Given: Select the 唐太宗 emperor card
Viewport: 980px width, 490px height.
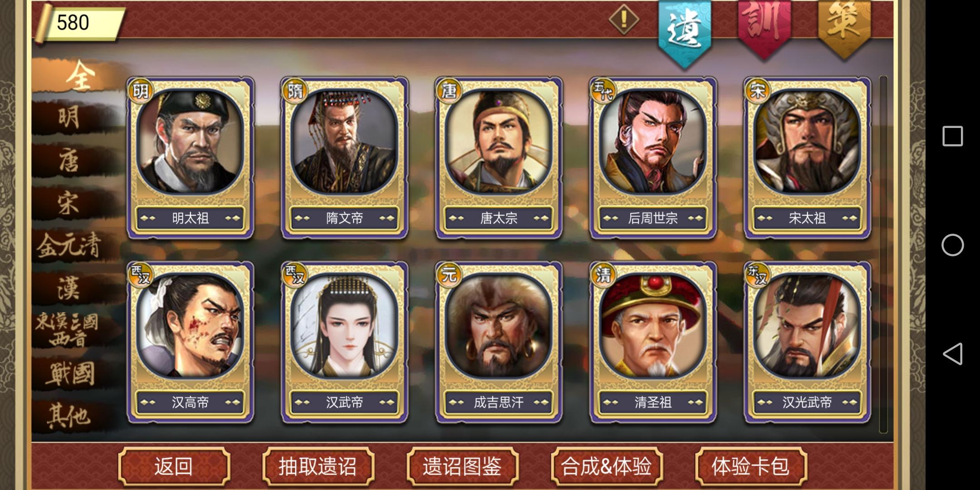Looking at the screenshot, I should [499, 157].
